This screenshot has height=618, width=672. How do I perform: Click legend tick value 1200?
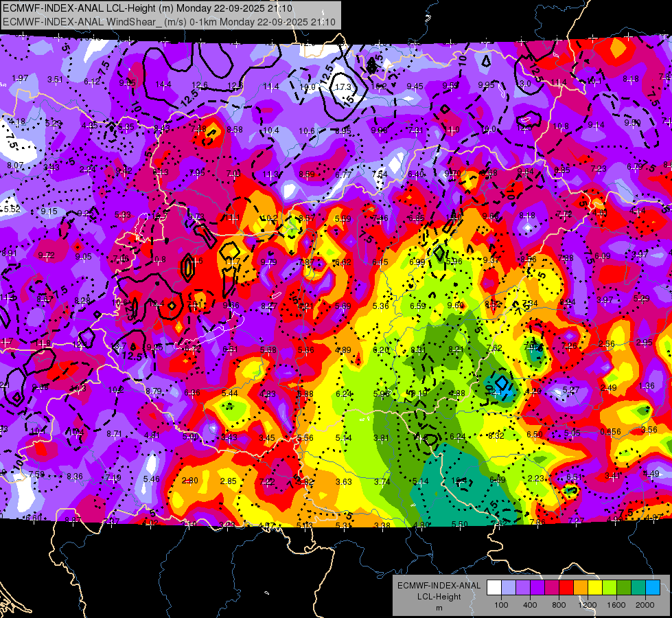click(588, 605)
